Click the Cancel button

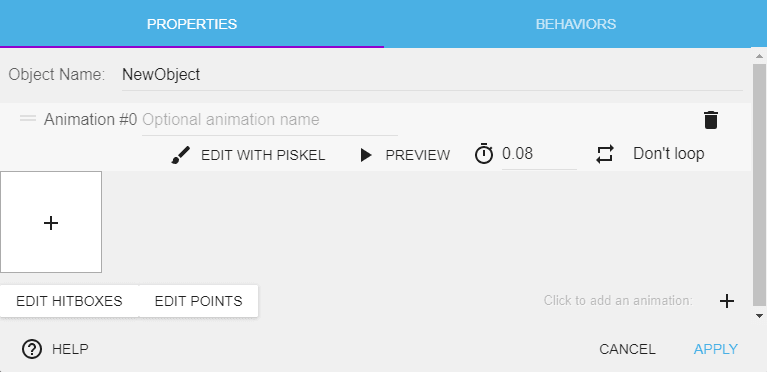click(x=627, y=349)
